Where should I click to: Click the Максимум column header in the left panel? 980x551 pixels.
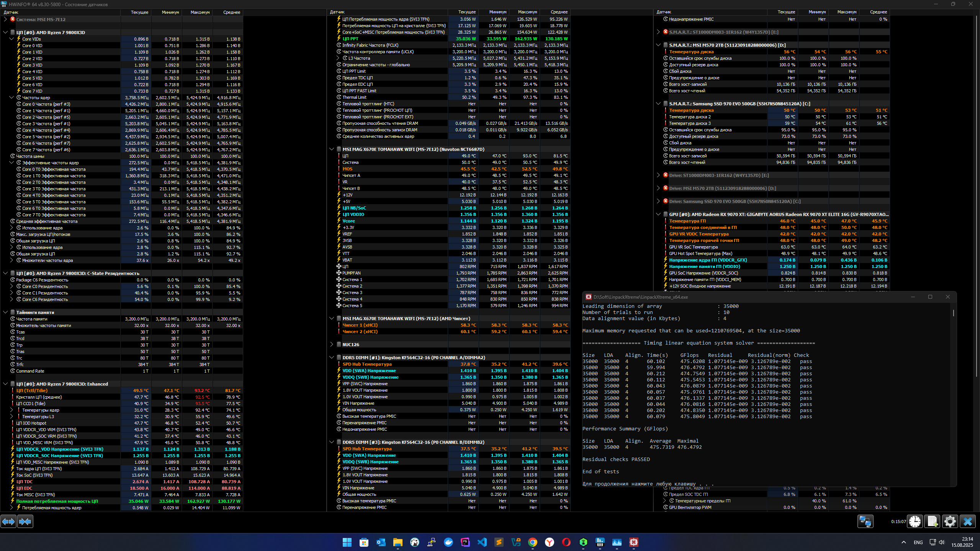point(200,12)
